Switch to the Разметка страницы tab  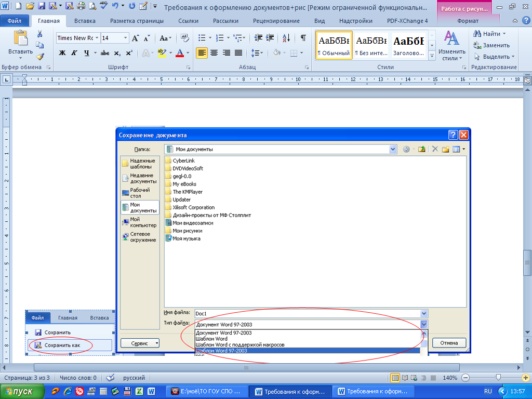(x=137, y=21)
